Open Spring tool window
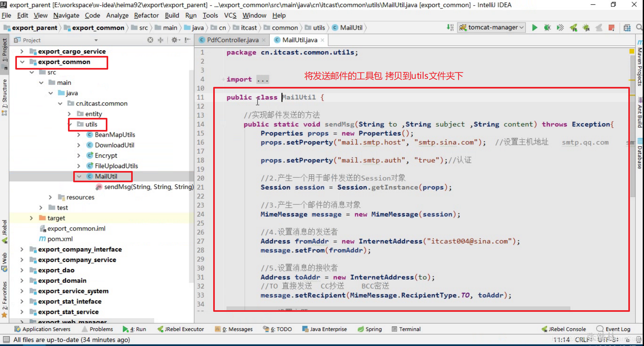The height and width of the screenshot is (346, 644). coord(369,329)
